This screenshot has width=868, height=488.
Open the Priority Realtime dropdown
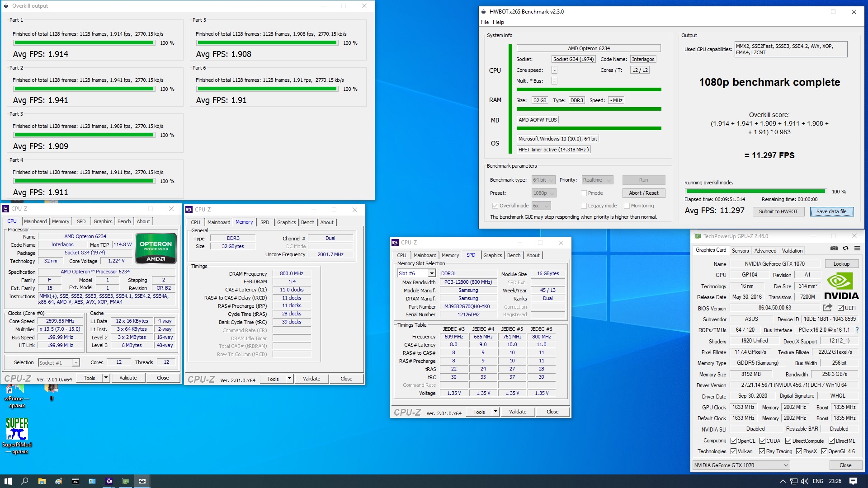[x=597, y=180]
